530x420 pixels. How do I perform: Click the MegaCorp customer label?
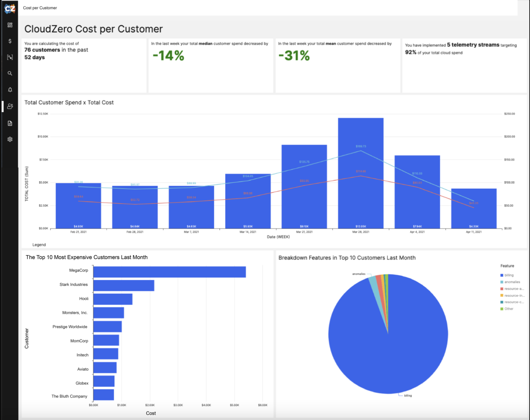tap(79, 270)
